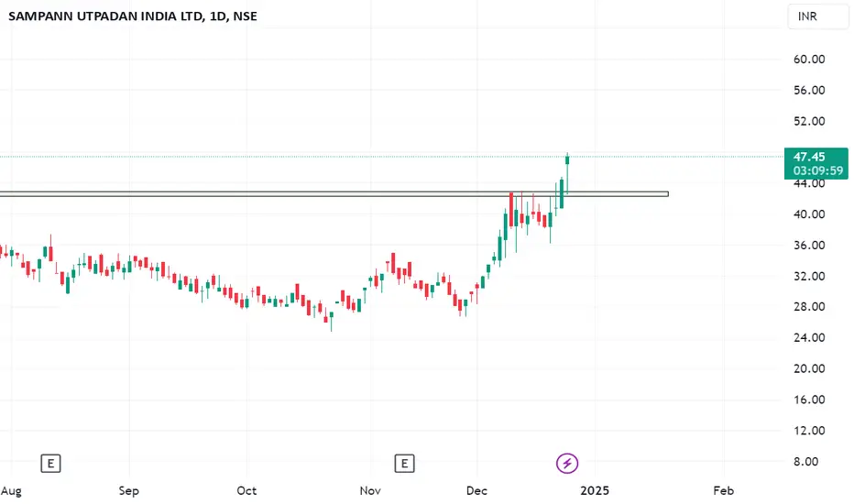The image size is (854, 504).
Task: Click the earnings E marker near August
Action: point(50,464)
